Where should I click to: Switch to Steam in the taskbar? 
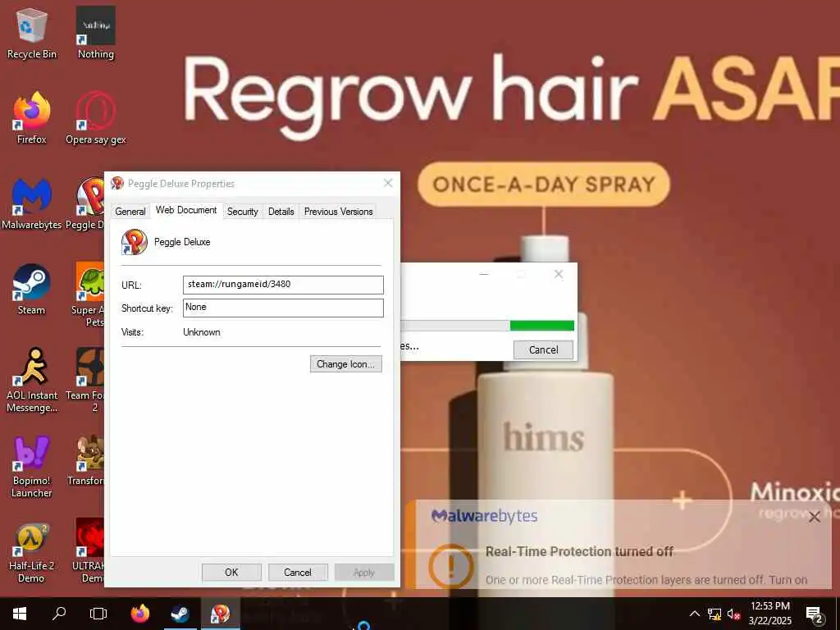(x=180, y=614)
